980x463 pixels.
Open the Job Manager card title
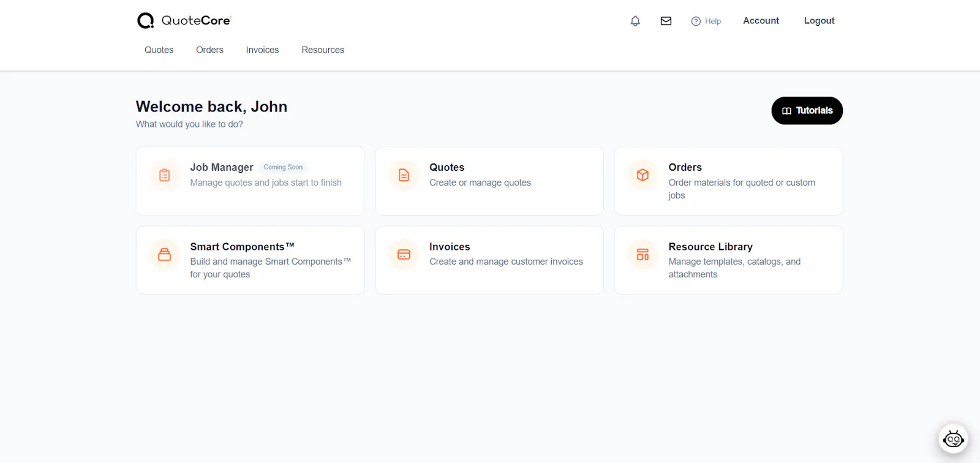tap(221, 167)
